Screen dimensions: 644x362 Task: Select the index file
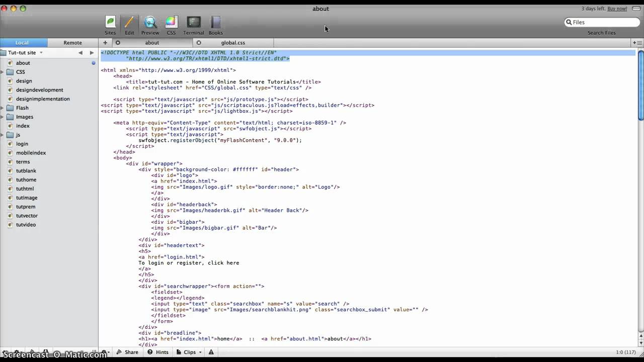[x=23, y=126]
